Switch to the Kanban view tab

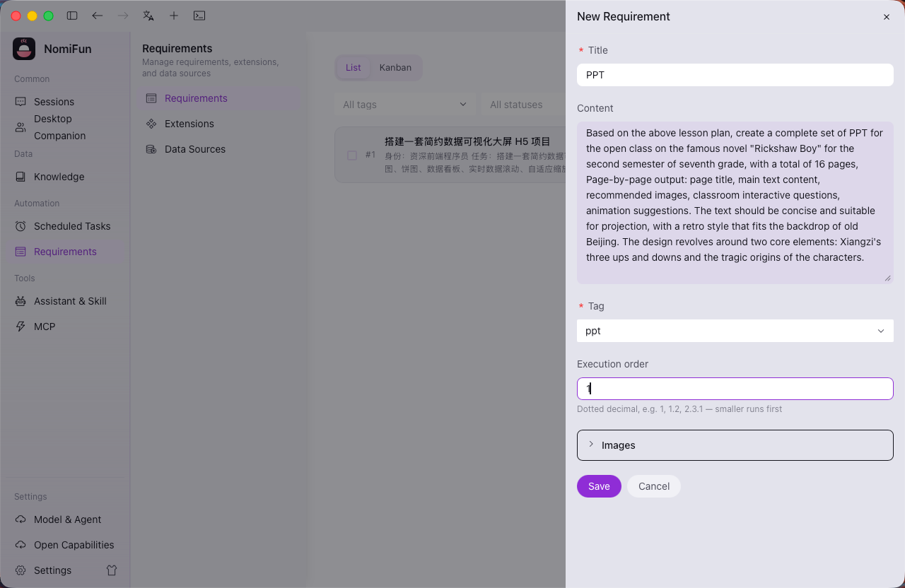(x=395, y=68)
